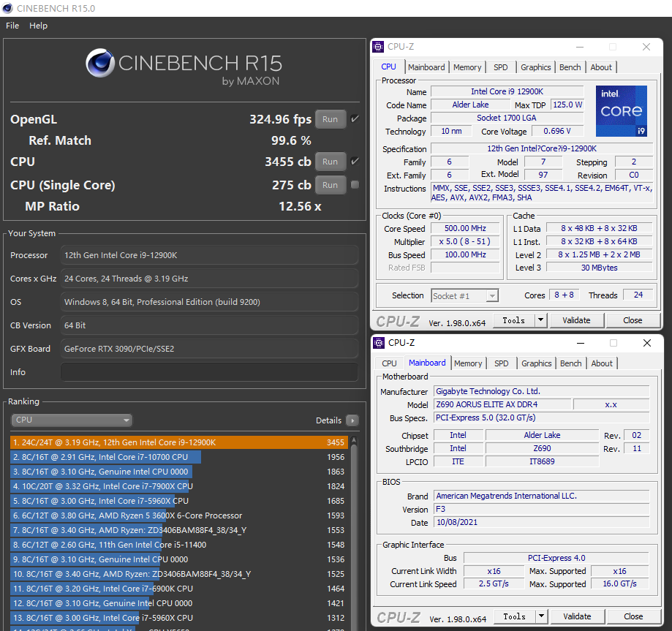Open the CPU ranking type dropdown

72,420
